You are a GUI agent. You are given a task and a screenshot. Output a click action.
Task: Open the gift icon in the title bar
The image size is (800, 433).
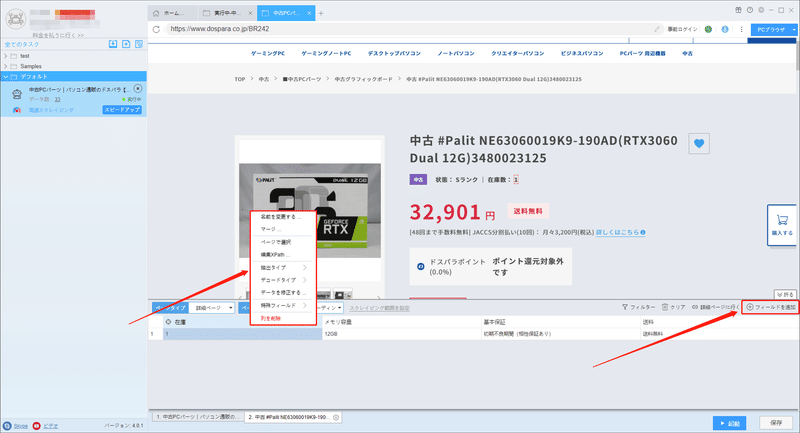(x=738, y=10)
